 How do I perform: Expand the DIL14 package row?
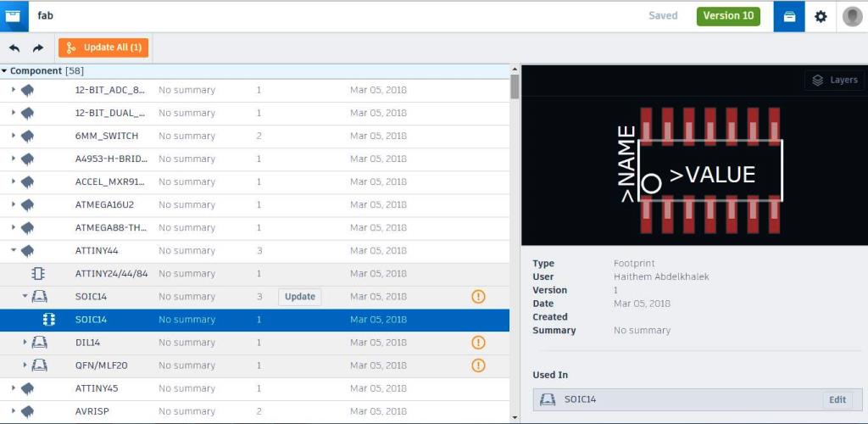pyautogui.click(x=25, y=342)
